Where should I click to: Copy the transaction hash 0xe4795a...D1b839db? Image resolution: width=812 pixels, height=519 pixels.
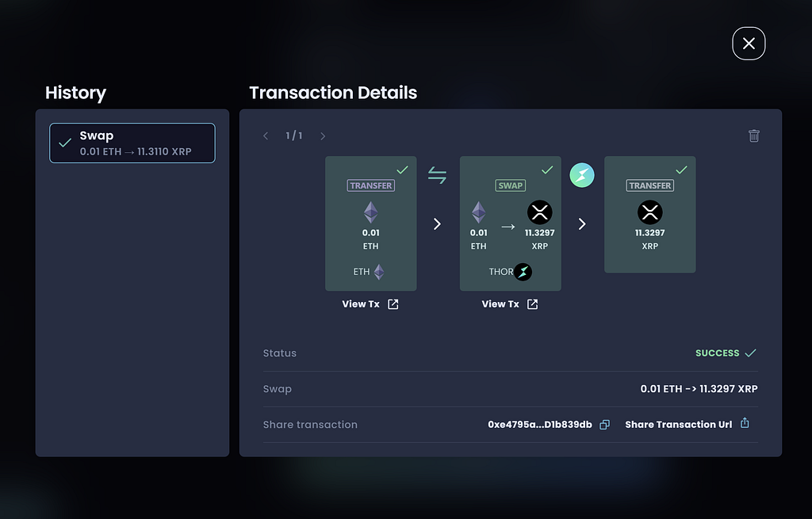point(604,425)
